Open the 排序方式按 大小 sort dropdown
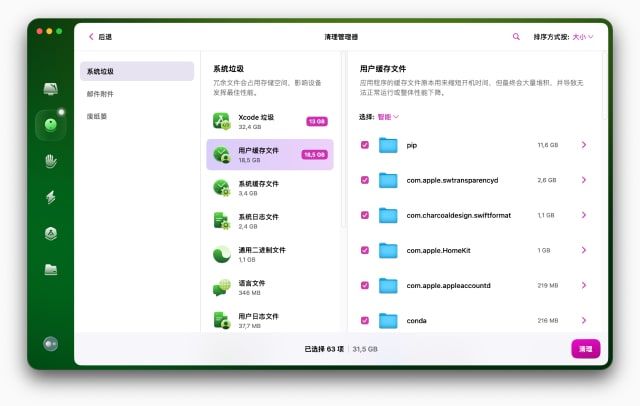 click(x=563, y=36)
